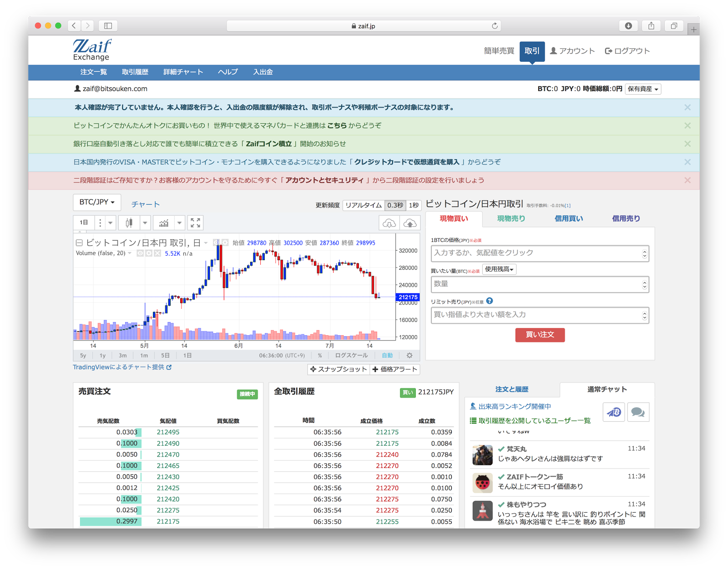Viewport: 728px width, 569px height.
Task: Open the chart indicators button
Action: pyautogui.click(x=164, y=223)
